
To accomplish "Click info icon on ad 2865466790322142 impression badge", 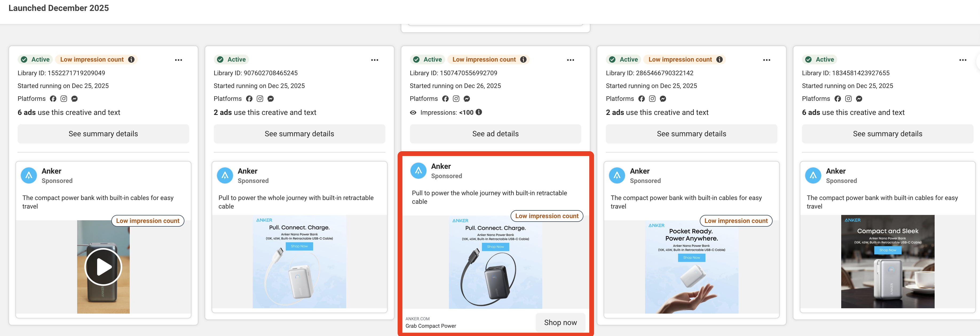I will [x=719, y=60].
